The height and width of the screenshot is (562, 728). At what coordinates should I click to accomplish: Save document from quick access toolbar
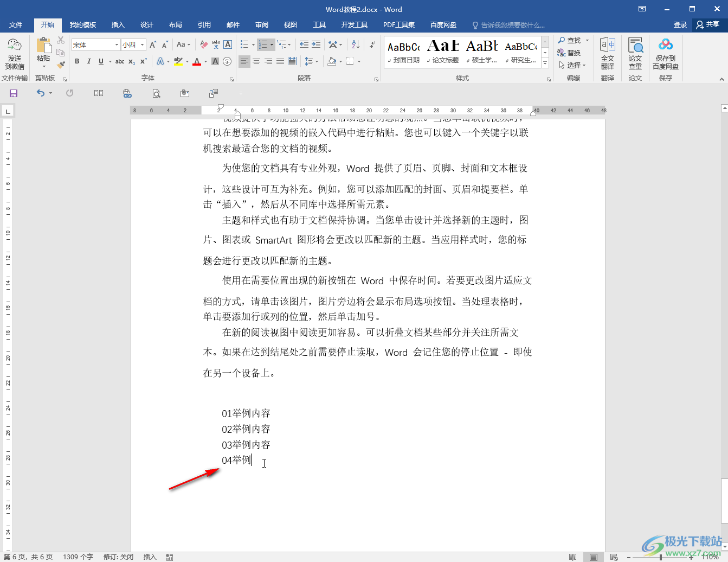[14, 93]
